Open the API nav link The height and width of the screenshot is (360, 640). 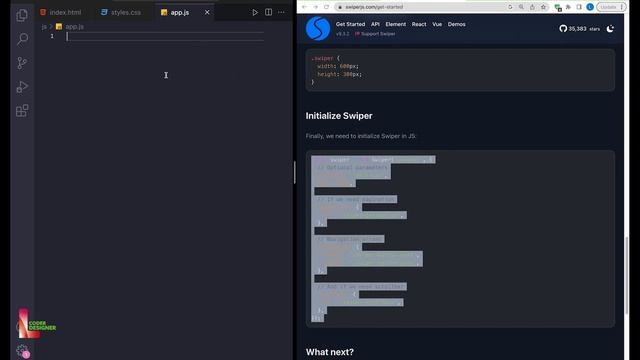(375, 24)
